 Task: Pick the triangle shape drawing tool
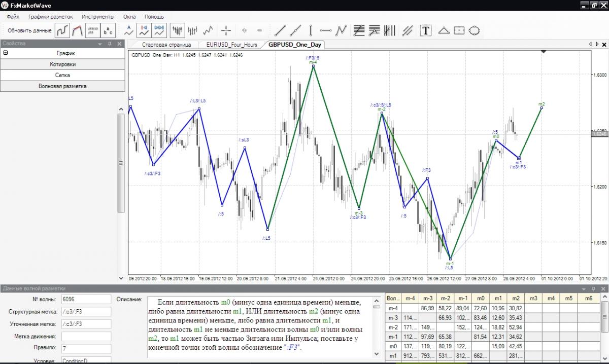[x=444, y=30]
